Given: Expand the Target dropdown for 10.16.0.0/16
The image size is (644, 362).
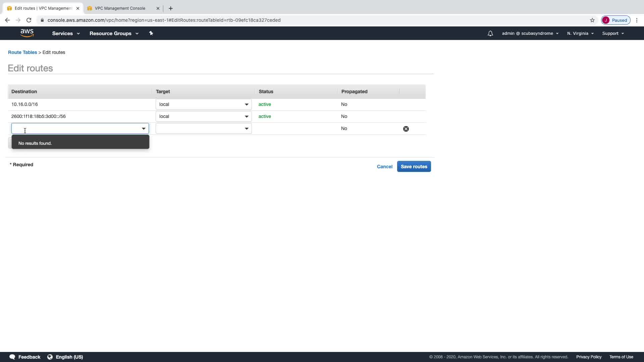Looking at the screenshot, I should click(204, 104).
